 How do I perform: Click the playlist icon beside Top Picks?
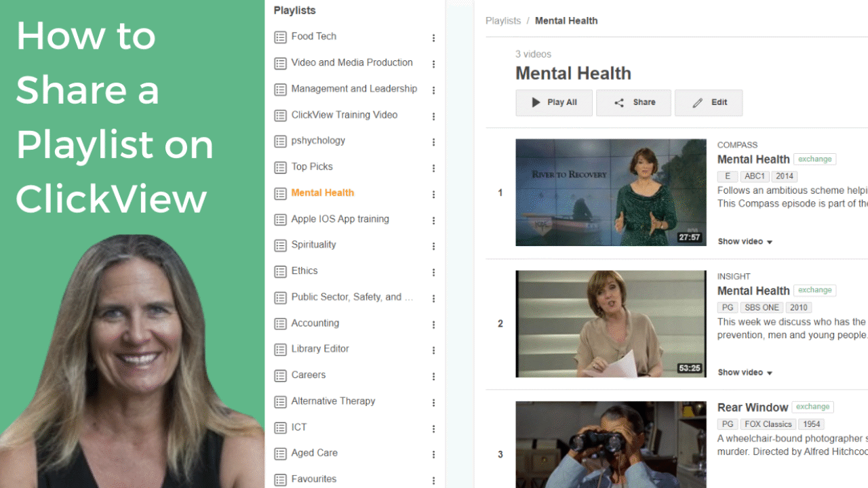(280, 167)
